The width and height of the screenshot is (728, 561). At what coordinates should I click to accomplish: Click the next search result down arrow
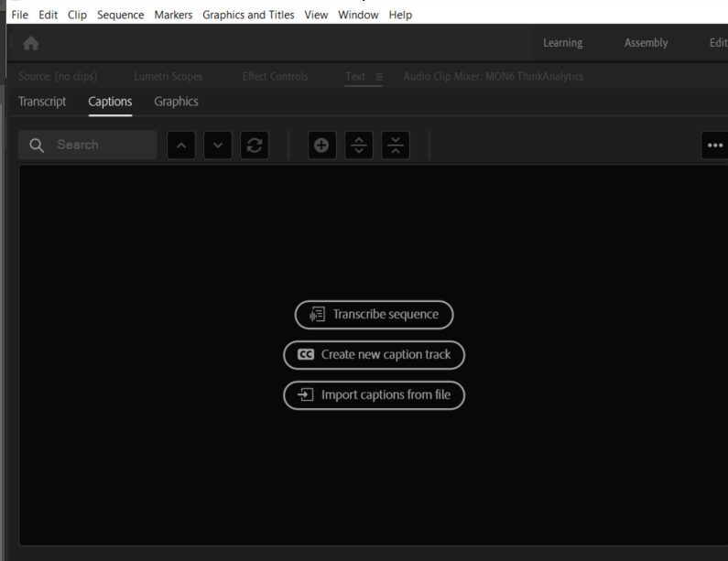coord(218,146)
